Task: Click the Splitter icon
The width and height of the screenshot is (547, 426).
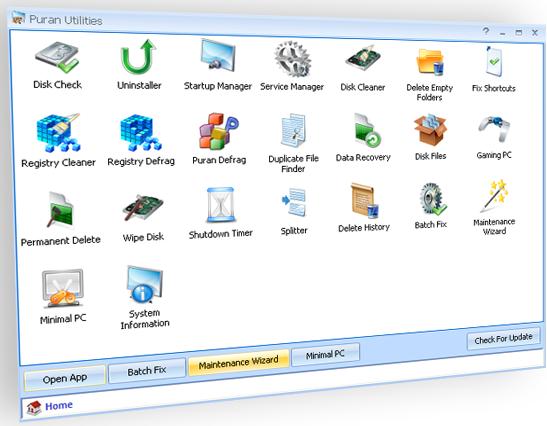Action: [x=293, y=202]
